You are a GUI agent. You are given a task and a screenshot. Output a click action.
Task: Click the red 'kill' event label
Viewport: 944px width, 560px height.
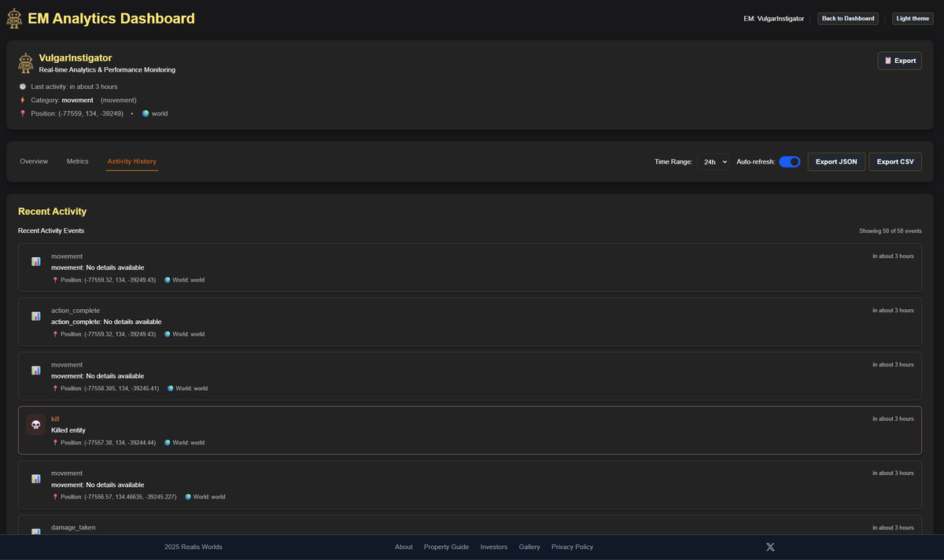point(55,419)
